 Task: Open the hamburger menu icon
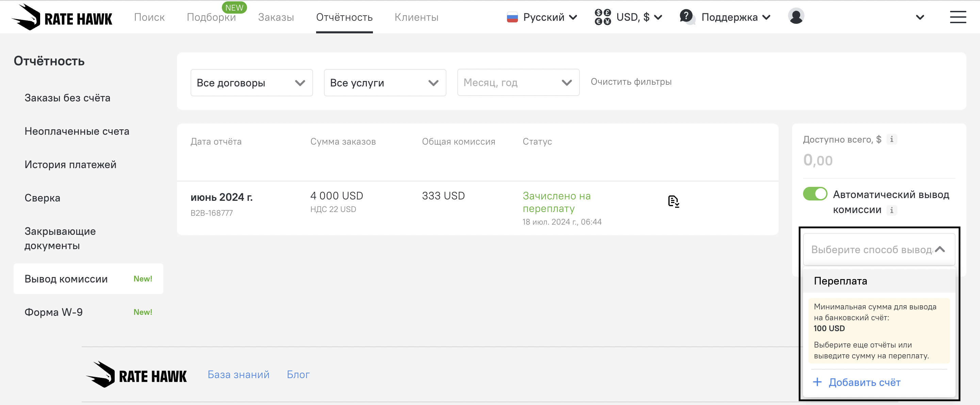[958, 17]
